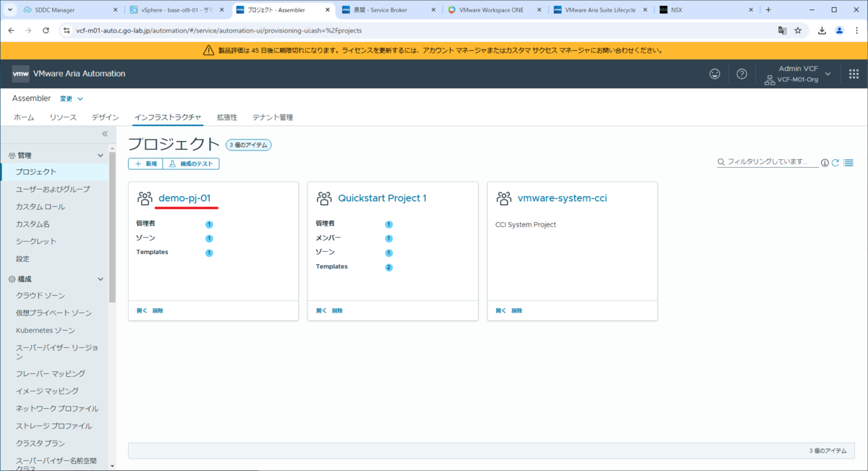Click 削除 on vmware-system-cci card
This screenshot has height=471, width=868.
517,310
